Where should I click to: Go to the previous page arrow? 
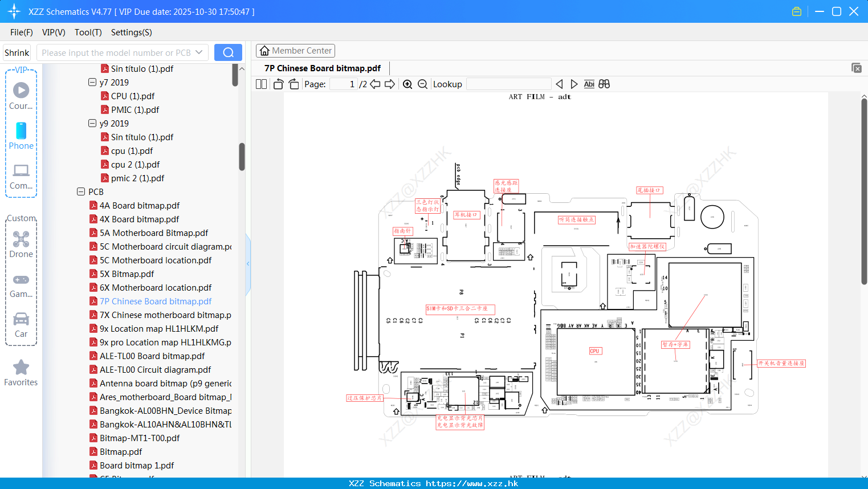[375, 84]
